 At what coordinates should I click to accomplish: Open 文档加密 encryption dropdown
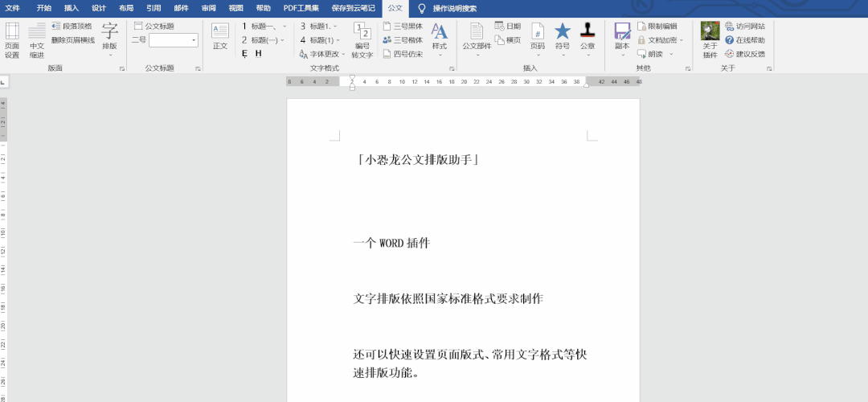(661, 40)
